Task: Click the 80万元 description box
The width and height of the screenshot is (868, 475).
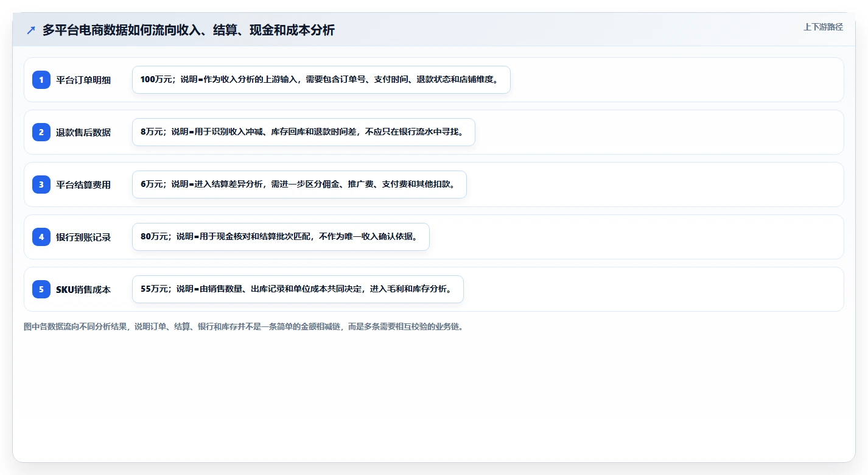Action: coord(281,237)
